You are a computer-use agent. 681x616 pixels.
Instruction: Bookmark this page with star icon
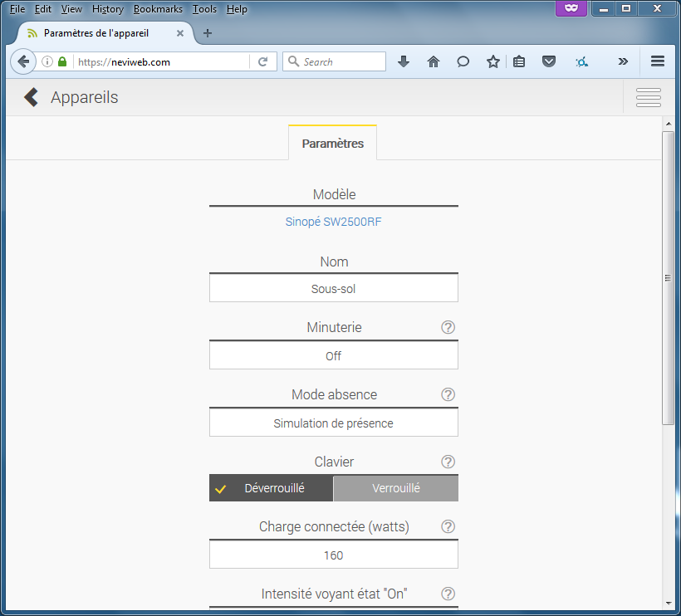coord(493,61)
